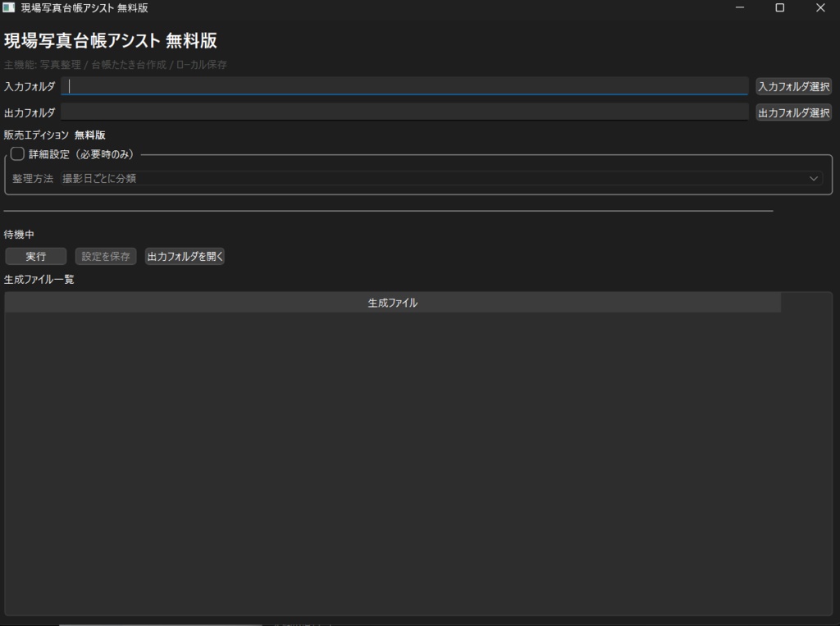The width and height of the screenshot is (840, 626).
Task: Click the app icon in the title bar
Action: pos(9,8)
